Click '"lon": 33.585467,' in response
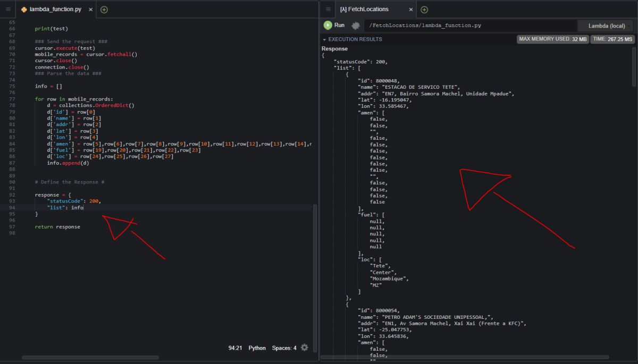The height and width of the screenshot is (364, 638). pos(383,106)
